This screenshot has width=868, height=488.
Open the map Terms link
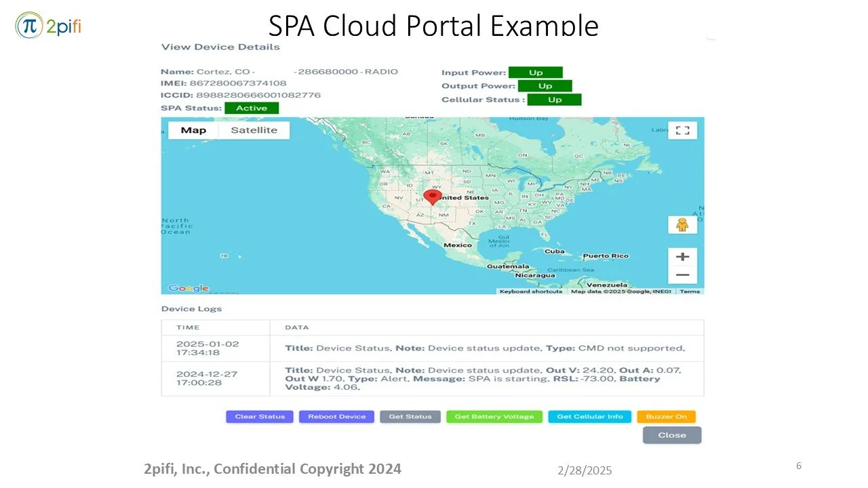click(690, 291)
